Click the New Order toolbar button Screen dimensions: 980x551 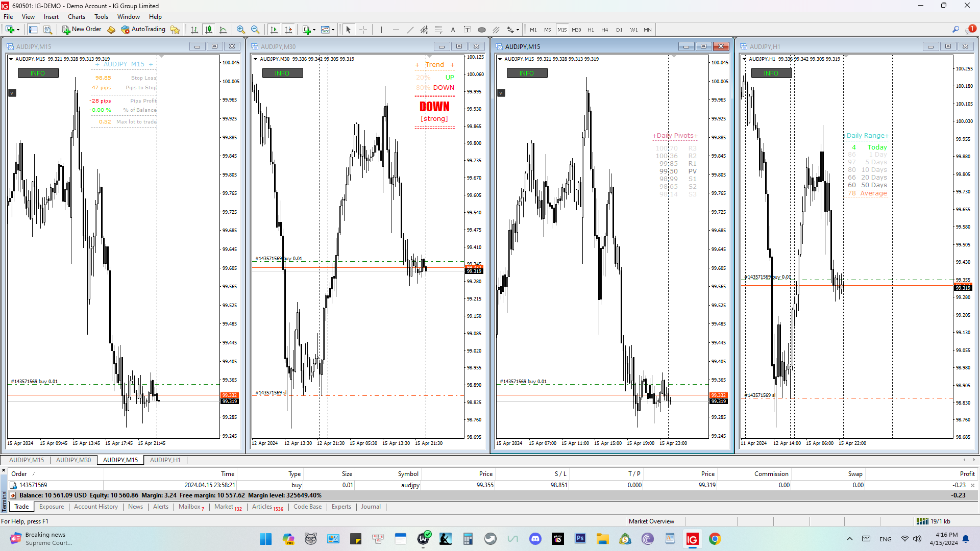82,30
